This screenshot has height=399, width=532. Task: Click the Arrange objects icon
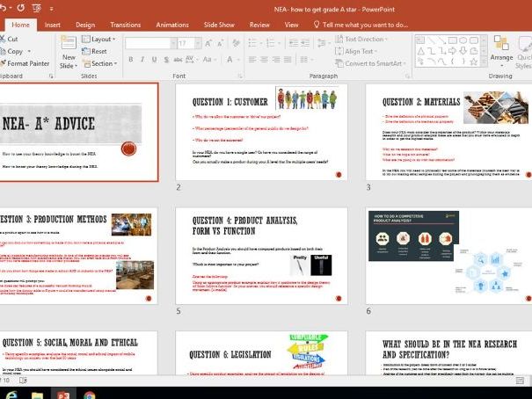point(501,46)
